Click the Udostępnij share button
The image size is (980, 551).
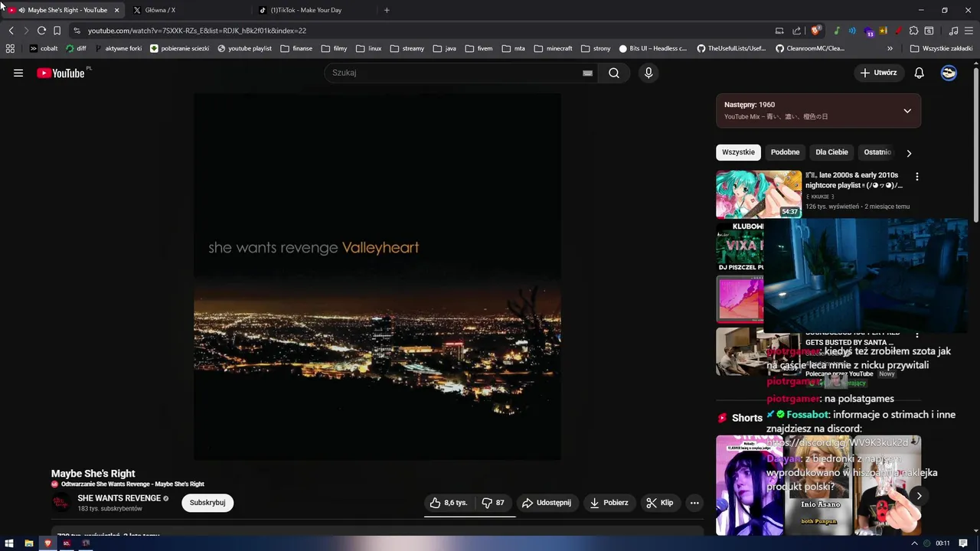[547, 503]
